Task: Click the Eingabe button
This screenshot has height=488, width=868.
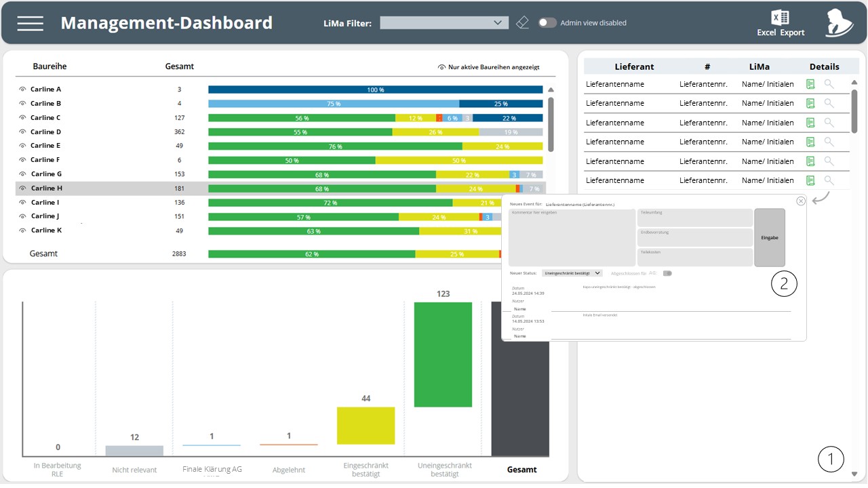Action: pos(770,237)
